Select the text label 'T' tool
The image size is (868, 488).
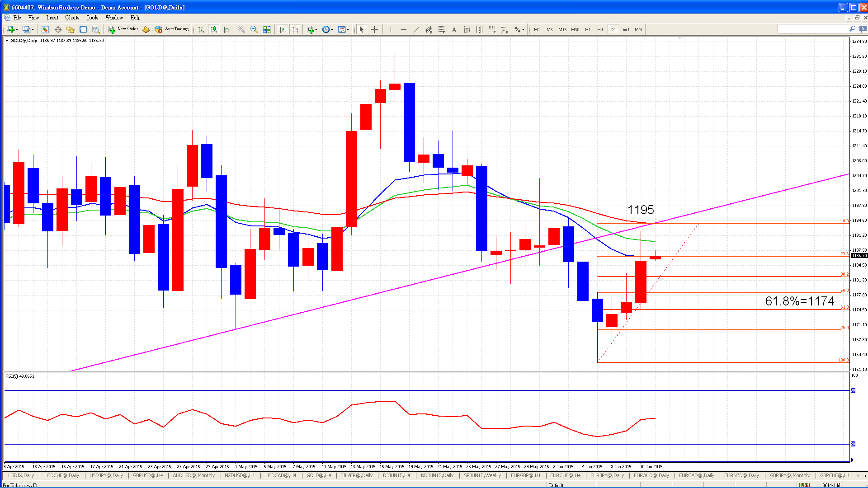pos(467,29)
